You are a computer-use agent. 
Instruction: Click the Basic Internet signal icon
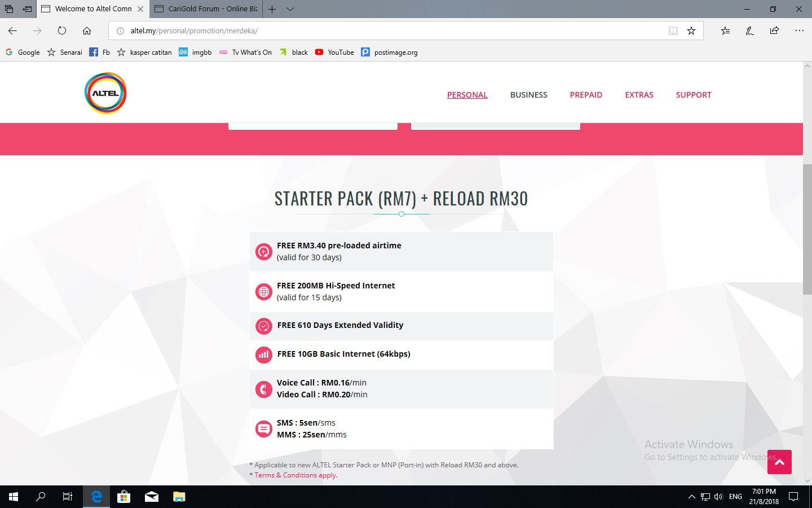pos(264,354)
